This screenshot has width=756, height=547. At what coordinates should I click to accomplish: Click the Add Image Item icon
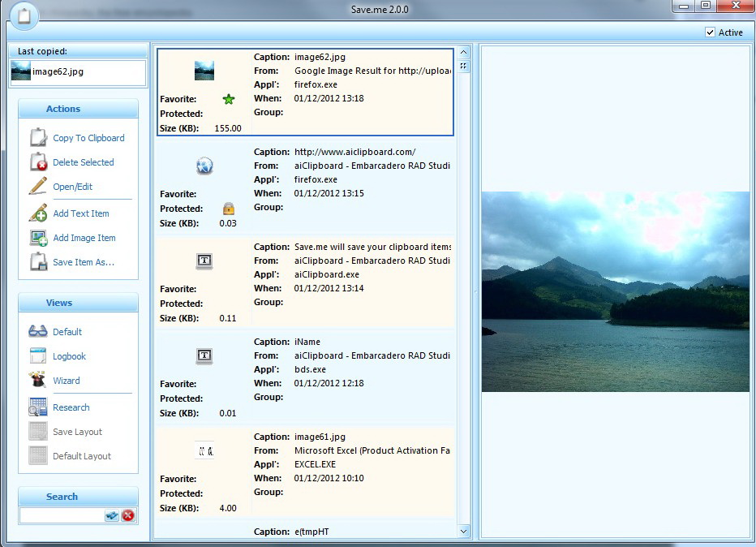pos(38,238)
